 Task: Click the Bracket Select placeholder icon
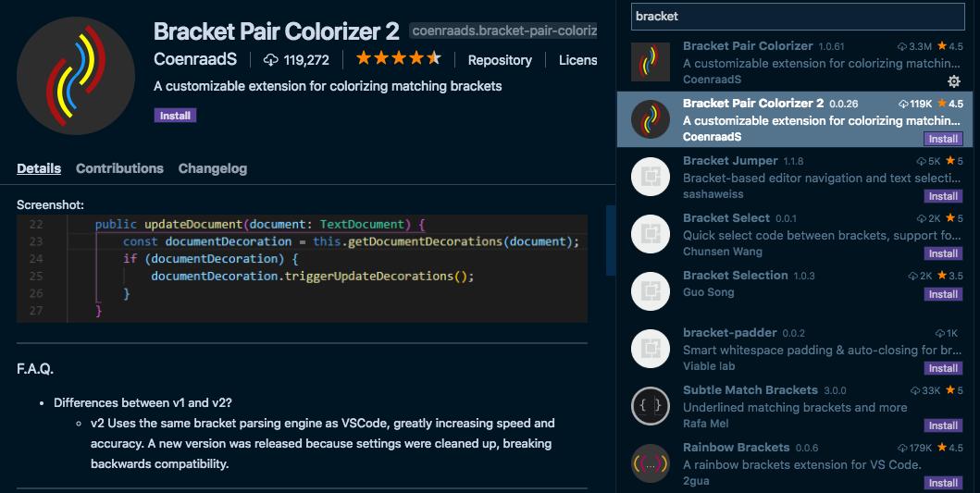pos(650,234)
